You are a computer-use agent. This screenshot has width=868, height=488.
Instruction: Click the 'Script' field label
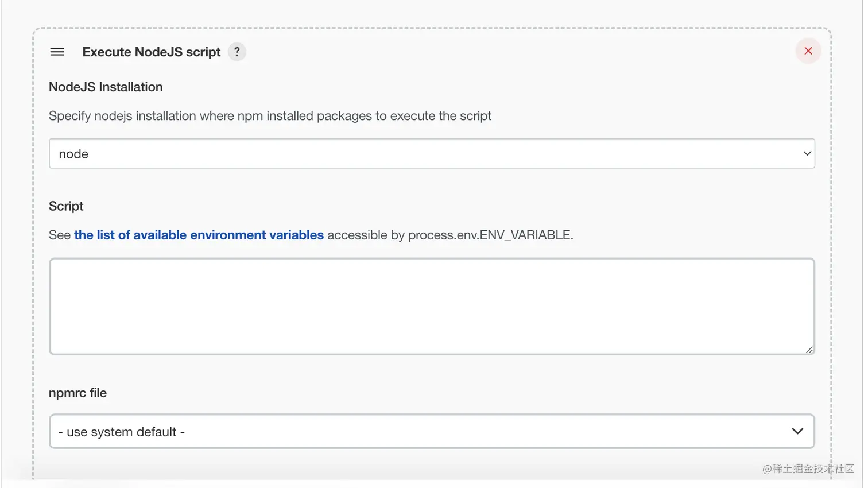click(x=66, y=206)
